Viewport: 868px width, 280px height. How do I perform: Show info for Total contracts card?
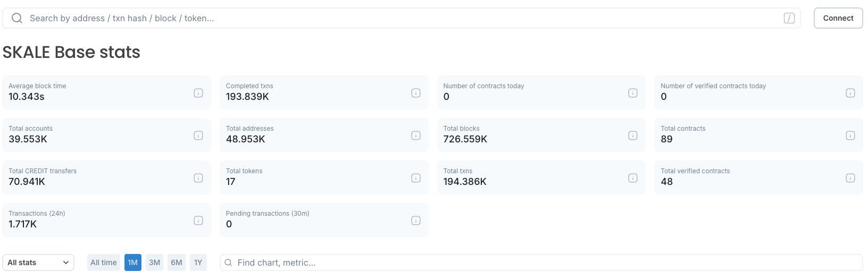point(850,135)
